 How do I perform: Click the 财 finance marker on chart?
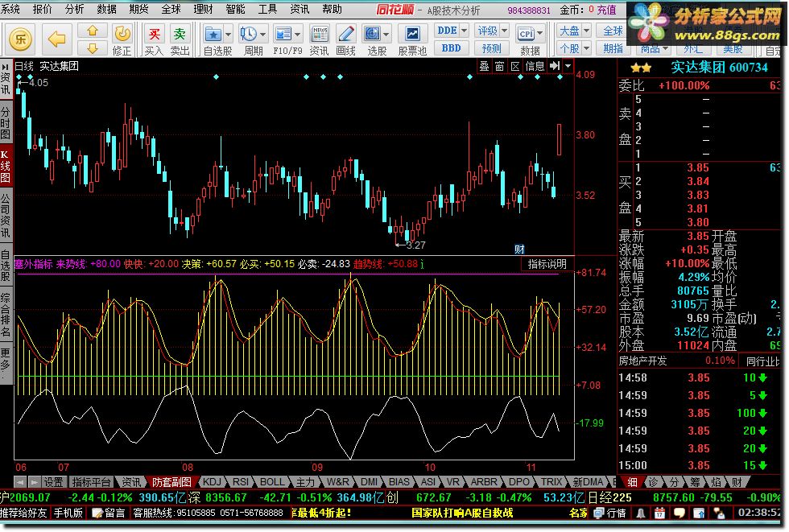pyautogui.click(x=519, y=249)
